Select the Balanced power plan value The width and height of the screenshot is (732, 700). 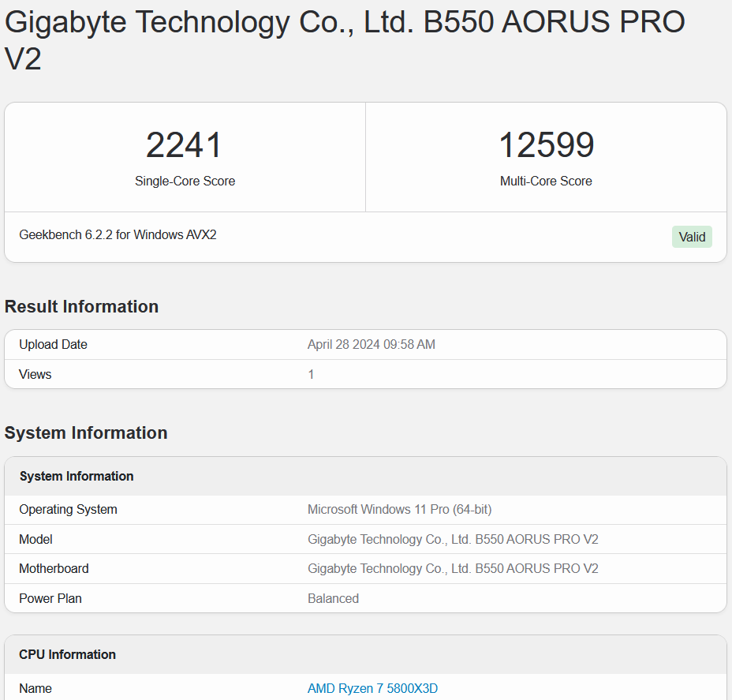coord(334,599)
